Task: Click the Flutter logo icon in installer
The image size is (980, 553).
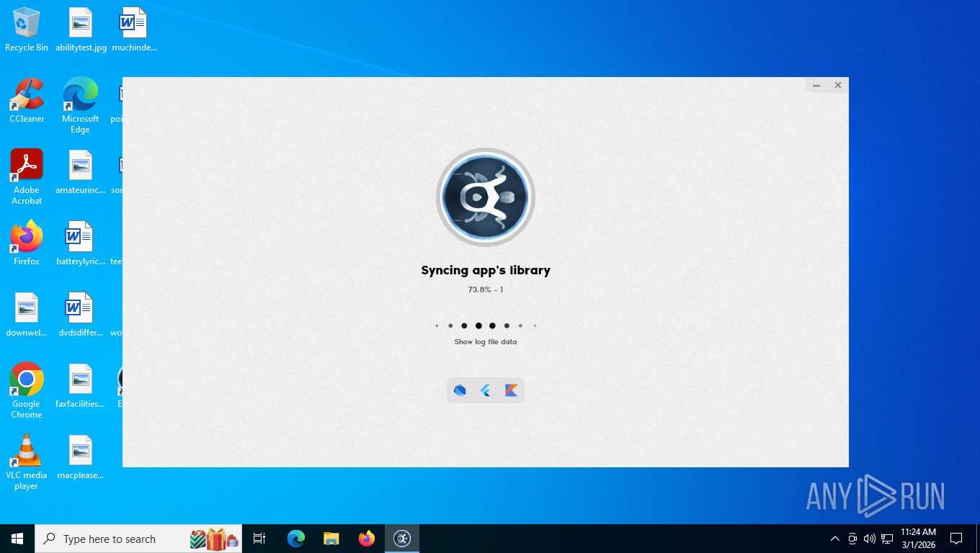Action: tap(486, 390)
